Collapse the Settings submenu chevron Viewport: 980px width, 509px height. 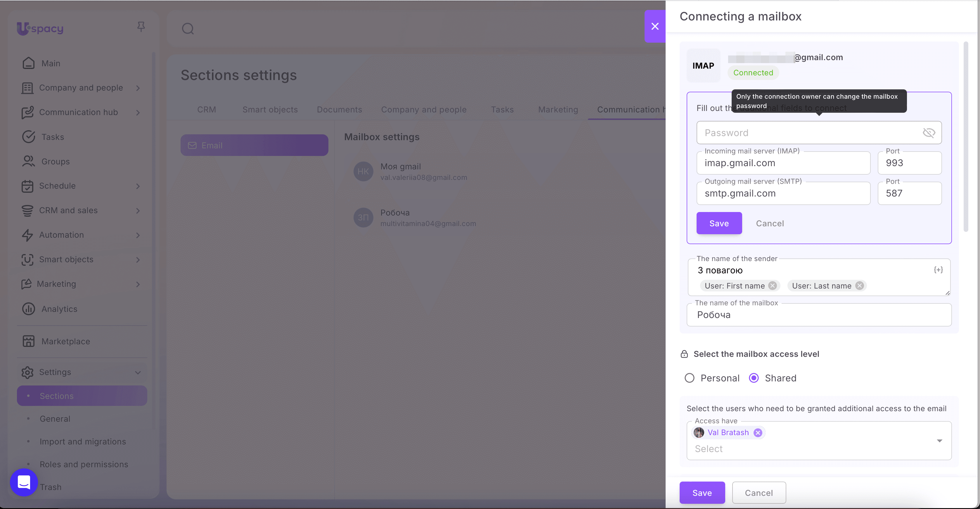[x=138, y=373]
